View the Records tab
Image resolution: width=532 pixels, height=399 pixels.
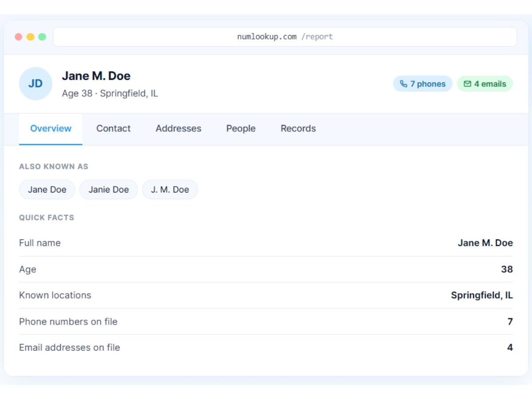coord(298,129)
